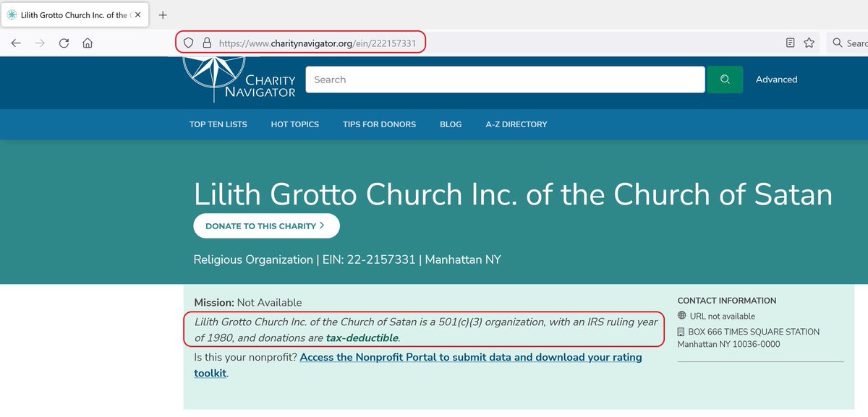Toggle reader view icon in address bar
Screen dimensions: 868x417
pos(791,43)
